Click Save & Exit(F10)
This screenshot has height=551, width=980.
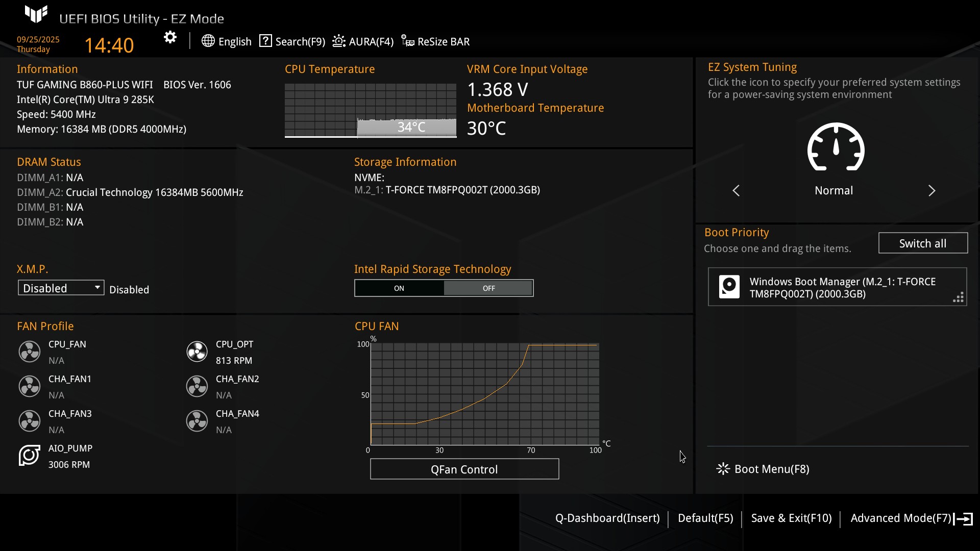(x=791, y=518)
